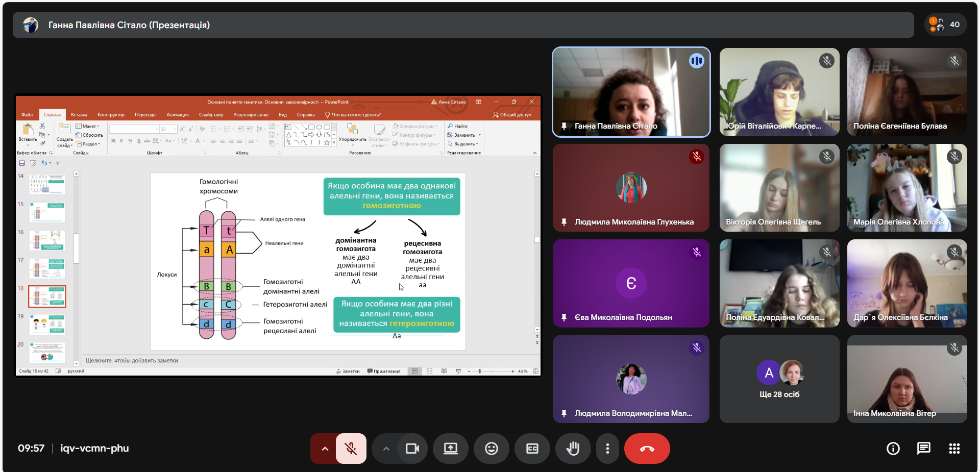Select slide 17 thumbnail
980x472 pixels.
[47, 268]
